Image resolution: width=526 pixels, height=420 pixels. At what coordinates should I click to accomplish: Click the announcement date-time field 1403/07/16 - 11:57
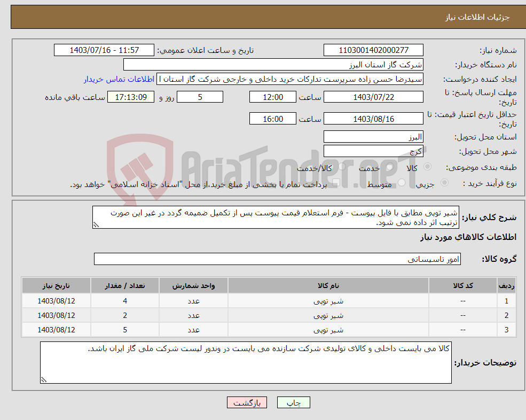tap(104, 50)
